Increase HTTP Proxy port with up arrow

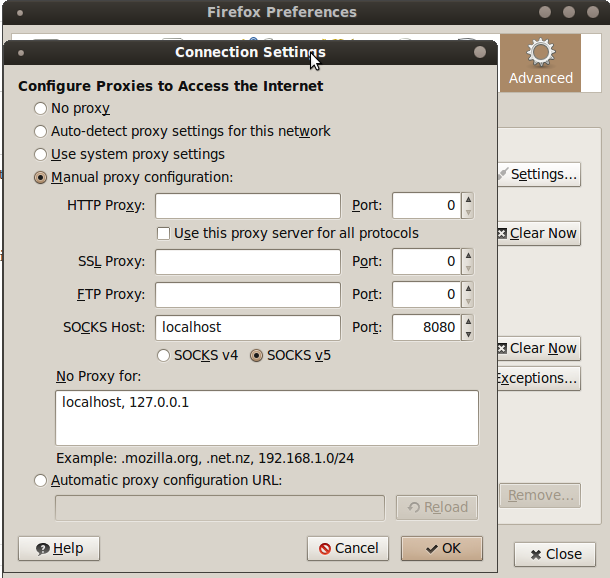pyautogui.click(x=468, y=200)
